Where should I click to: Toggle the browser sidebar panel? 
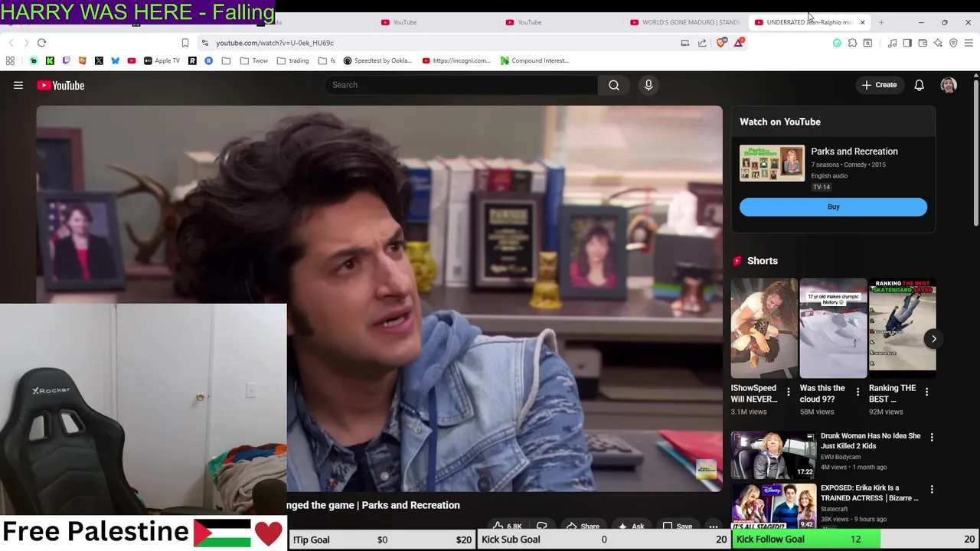[x=907, y=43]
